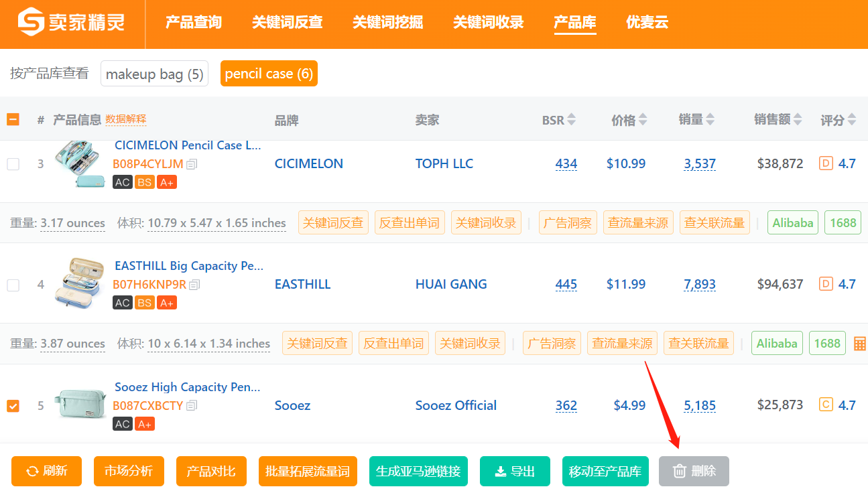Uncheck the Sooez product row checkbox

click(x=13, y=406)
